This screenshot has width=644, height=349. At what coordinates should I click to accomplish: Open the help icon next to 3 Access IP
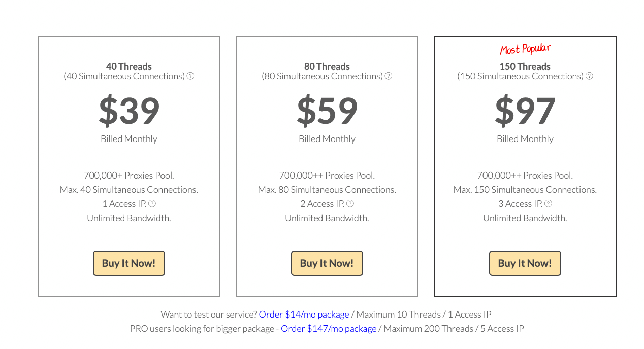pos(548,204)
